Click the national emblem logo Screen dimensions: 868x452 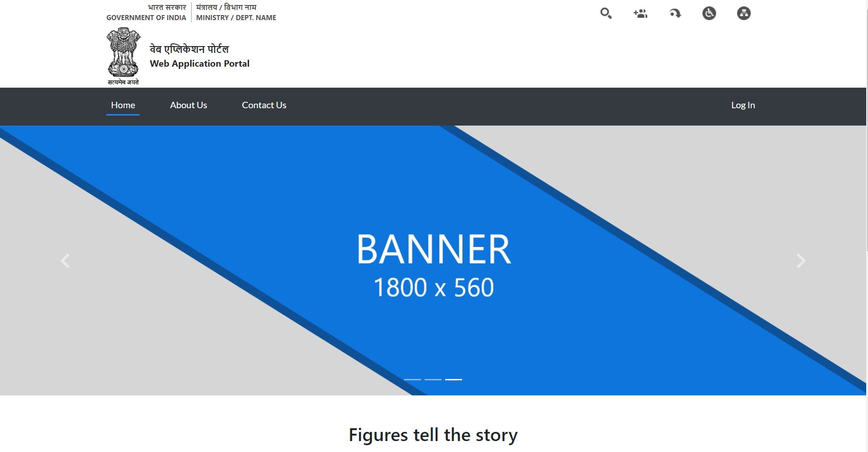tap(123, 56)
